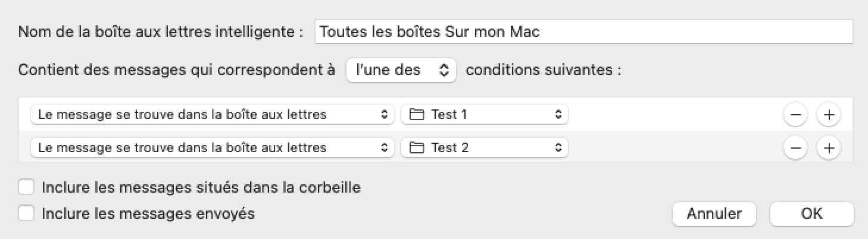Click the folder icon next to Test 2
The height and width of the screenshot is (239, 868).
pyautogui.click(x=417, y=147)
